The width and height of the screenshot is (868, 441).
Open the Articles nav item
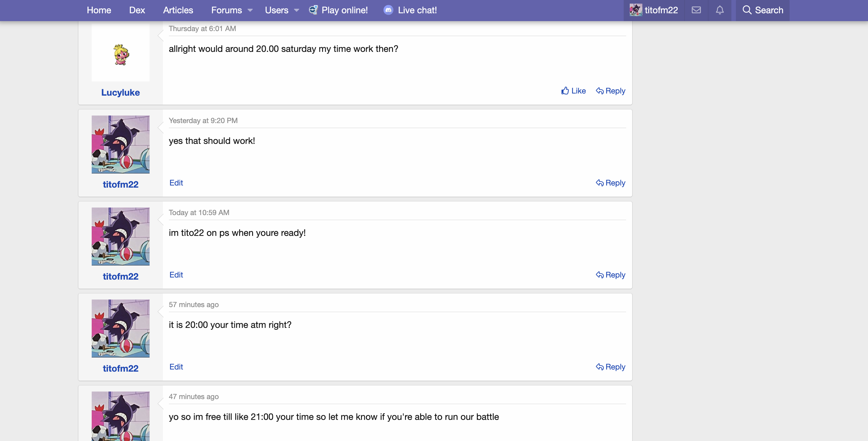tap(178, 10)
